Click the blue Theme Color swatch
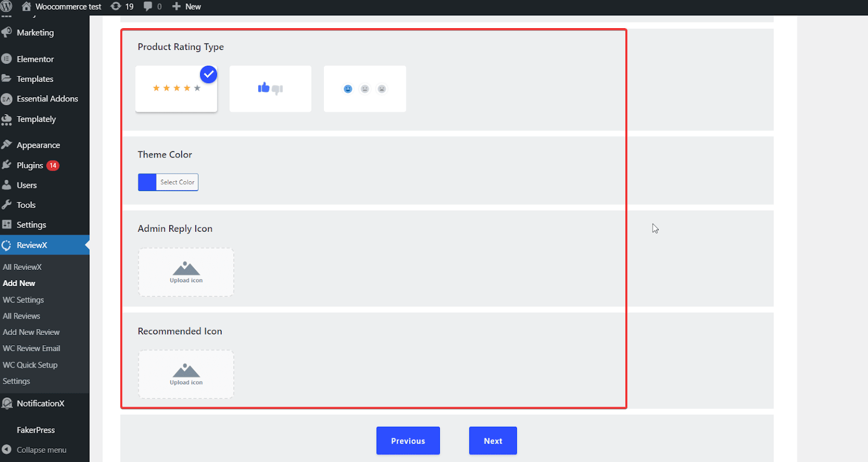868x462 pixels. click(147, 182)
